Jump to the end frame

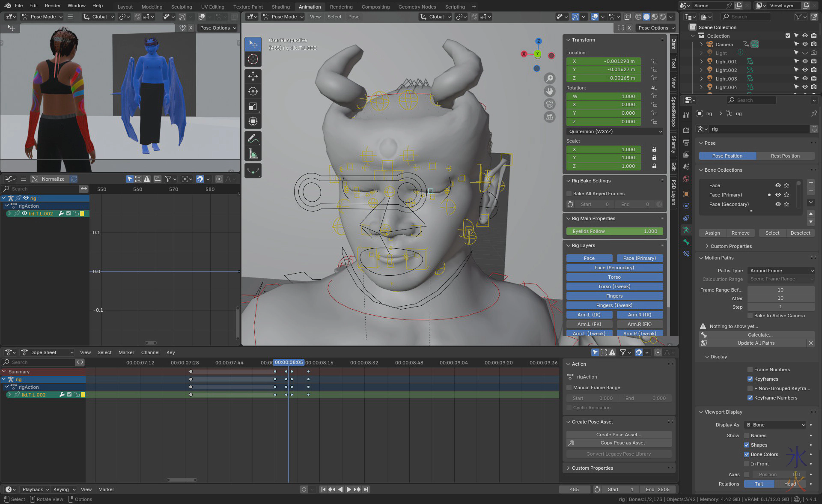tap(366, 489)
